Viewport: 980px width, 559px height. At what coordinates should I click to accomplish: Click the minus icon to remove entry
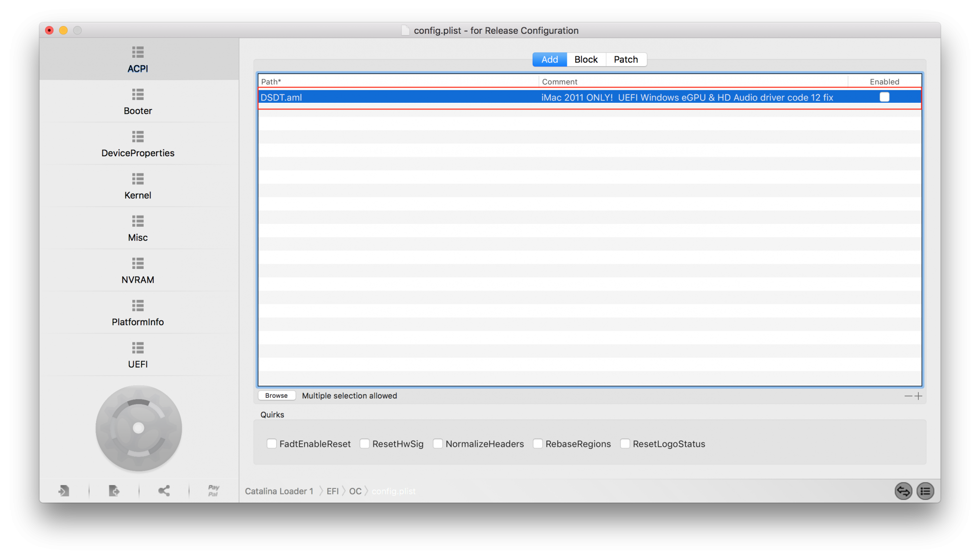[x=908, y=396]
